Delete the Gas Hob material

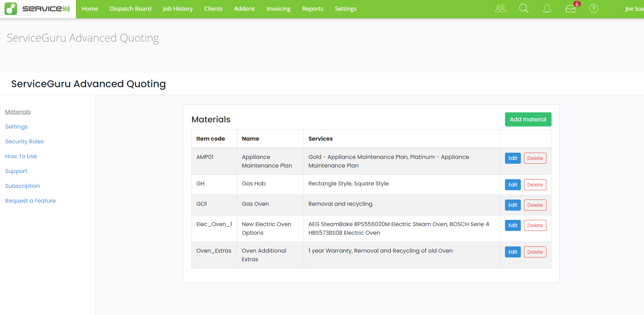(535, 185)
